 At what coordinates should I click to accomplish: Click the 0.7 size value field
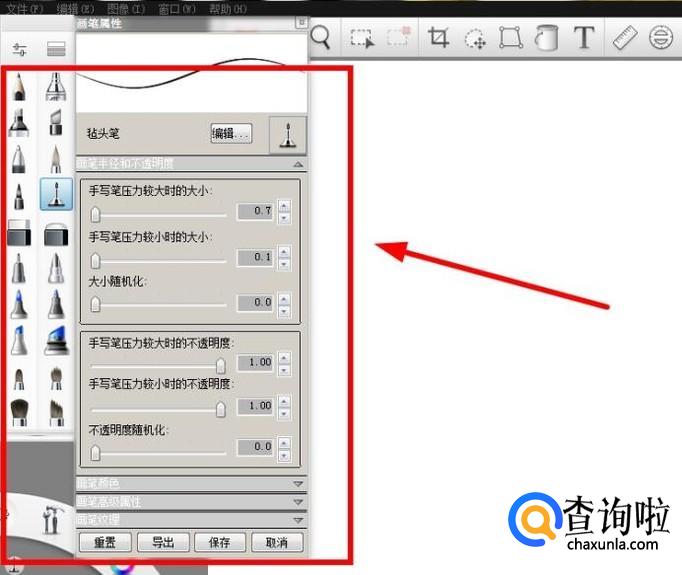(255, 211)
